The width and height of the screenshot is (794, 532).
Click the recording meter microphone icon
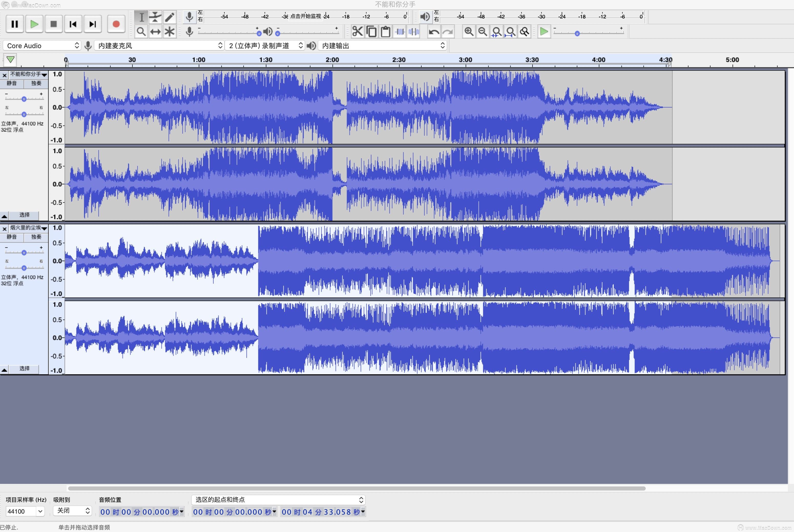[190, 17]
